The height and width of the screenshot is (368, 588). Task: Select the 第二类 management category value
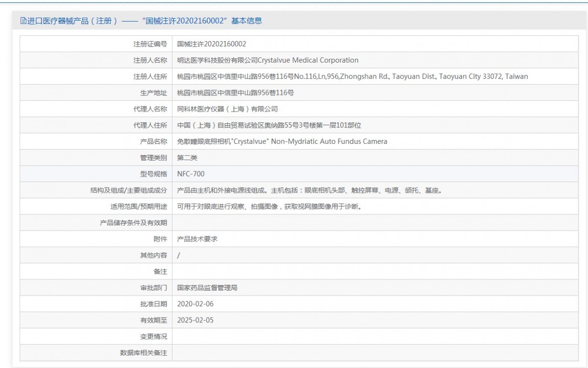[x=187, y=158]
